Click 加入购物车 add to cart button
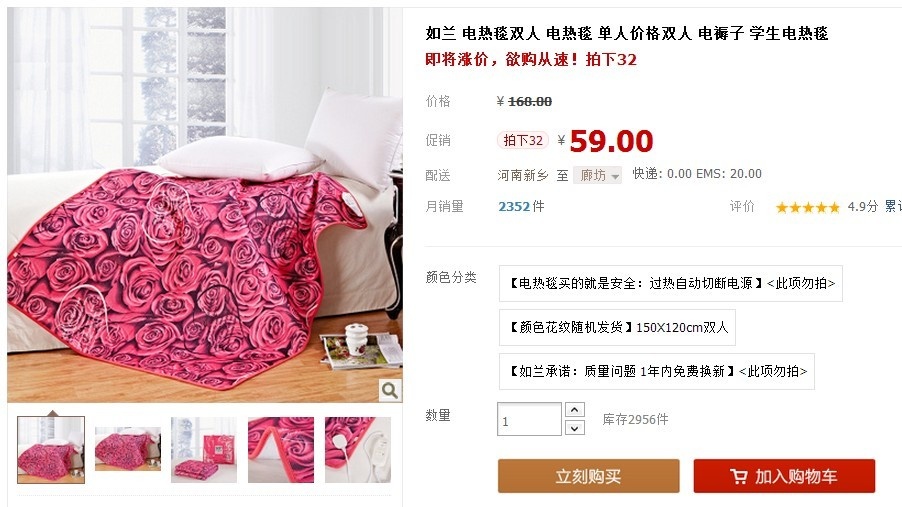This screenshot has width=902, height=507. tap(784, 476)
